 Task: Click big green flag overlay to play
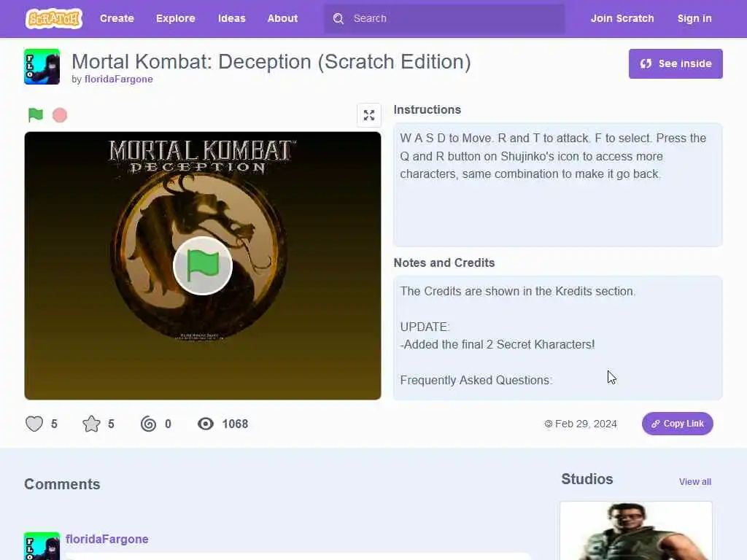tap(203, 265)
